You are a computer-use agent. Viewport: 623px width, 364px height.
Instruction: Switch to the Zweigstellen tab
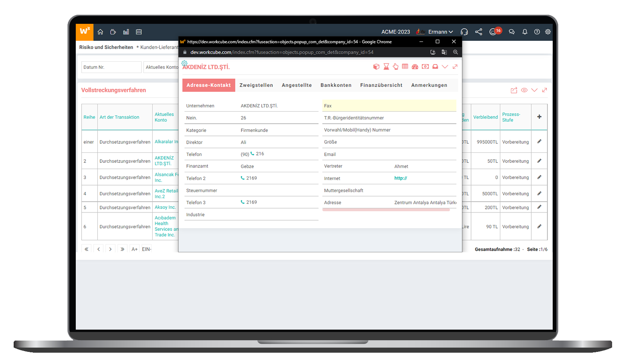tap(256, 85)
